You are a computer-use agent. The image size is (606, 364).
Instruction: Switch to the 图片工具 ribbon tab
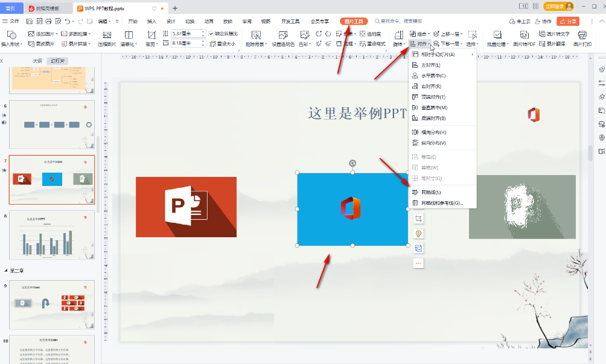[x=353, y=21]
